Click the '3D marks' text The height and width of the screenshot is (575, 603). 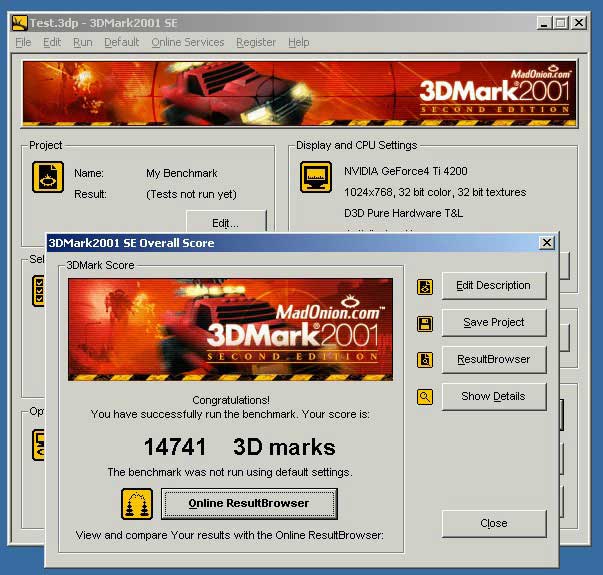[284, 447]
